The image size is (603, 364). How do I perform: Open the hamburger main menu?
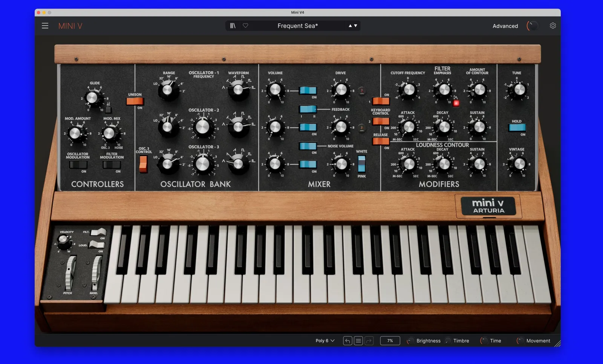click(45, 26)
